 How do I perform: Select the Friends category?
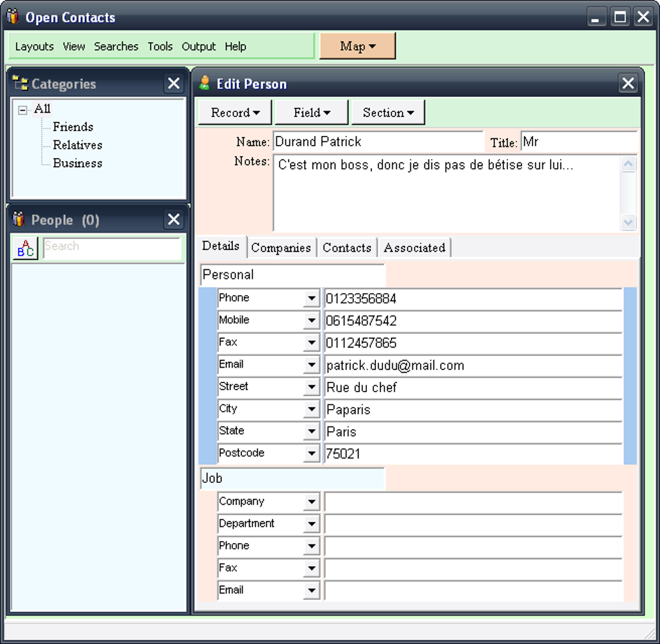72,127
